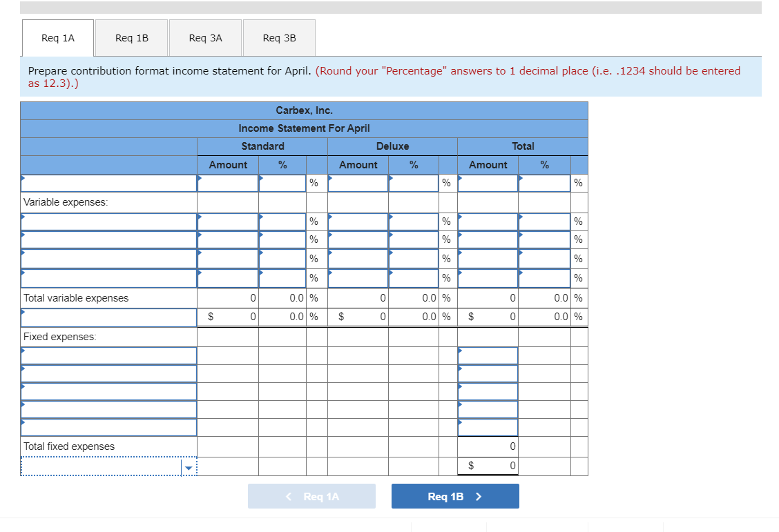Select Total Amount for second fixed expense
The image size is (779, 532).
coord(488,374)
